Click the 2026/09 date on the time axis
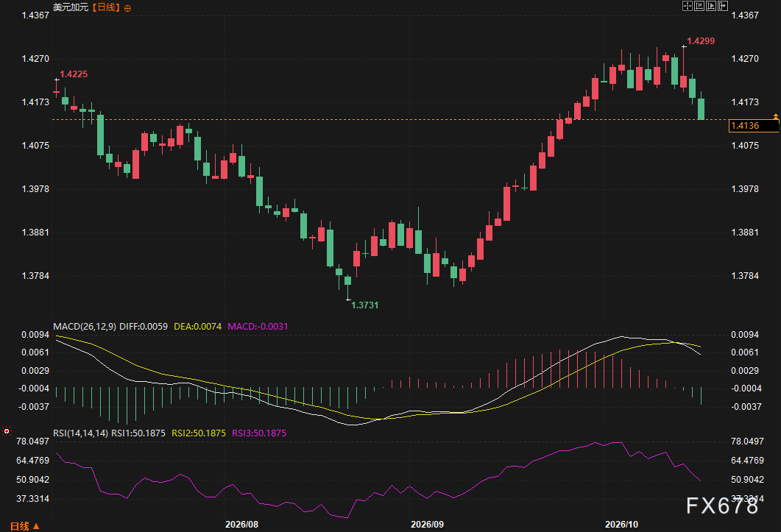Viewport: 781px width, 532px height. [427, 524]
